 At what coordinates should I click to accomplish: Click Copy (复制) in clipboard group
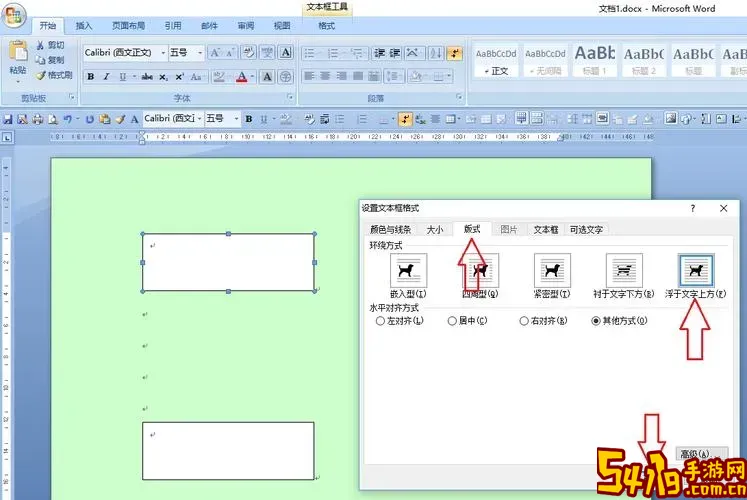(50, 60)
